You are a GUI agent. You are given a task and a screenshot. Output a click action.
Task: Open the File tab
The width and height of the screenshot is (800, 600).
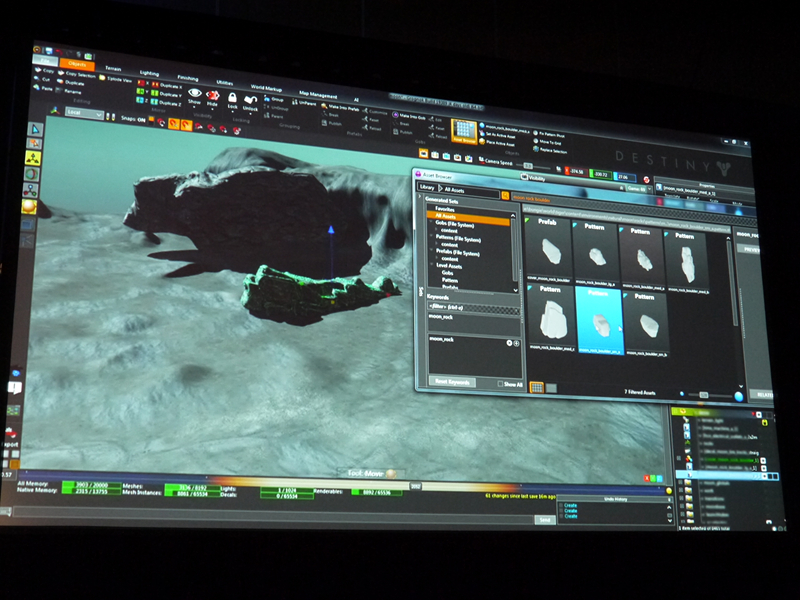coord(45,60)
